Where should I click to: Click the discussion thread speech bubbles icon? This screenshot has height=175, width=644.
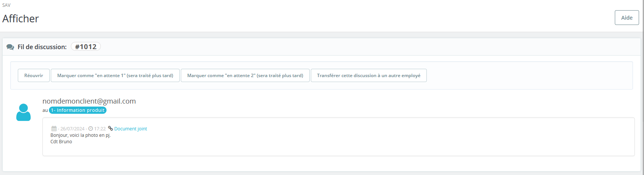click(x=10, y=47)
